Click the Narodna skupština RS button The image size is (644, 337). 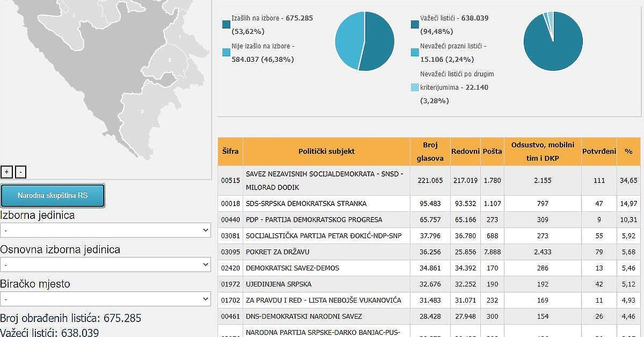pos(52,195)
